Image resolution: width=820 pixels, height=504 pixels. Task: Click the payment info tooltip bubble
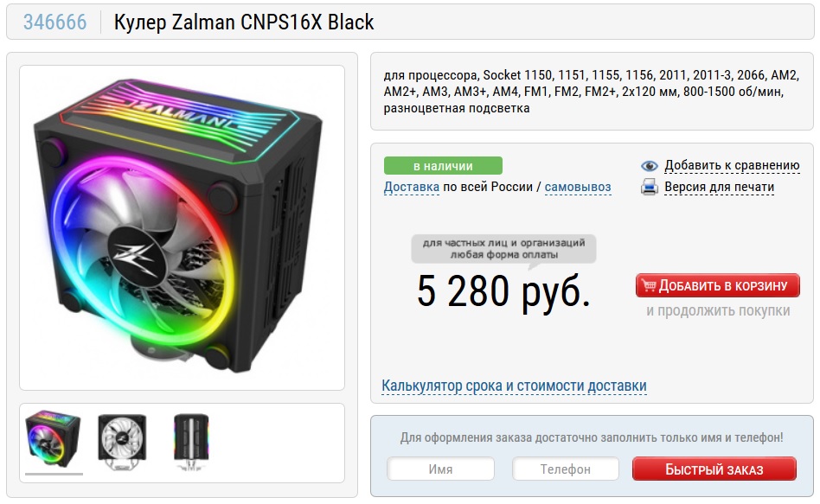pyautogui.click(x=503, y=249)
